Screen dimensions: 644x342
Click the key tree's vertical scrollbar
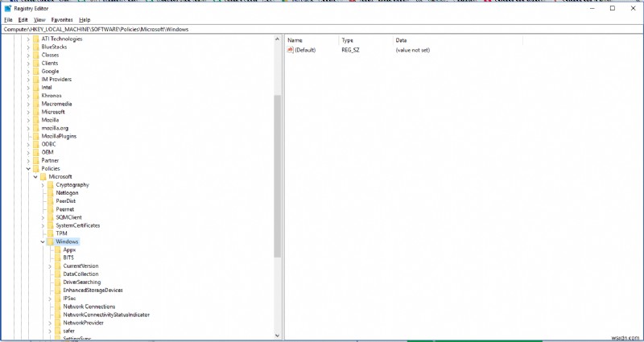click(278, 177)
